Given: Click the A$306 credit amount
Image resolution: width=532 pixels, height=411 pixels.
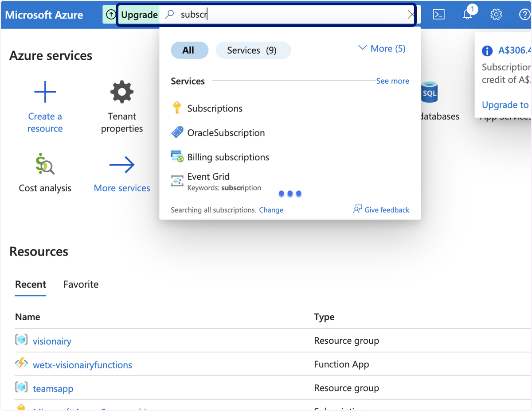Looking at the screenshot, I should point(514,50).
